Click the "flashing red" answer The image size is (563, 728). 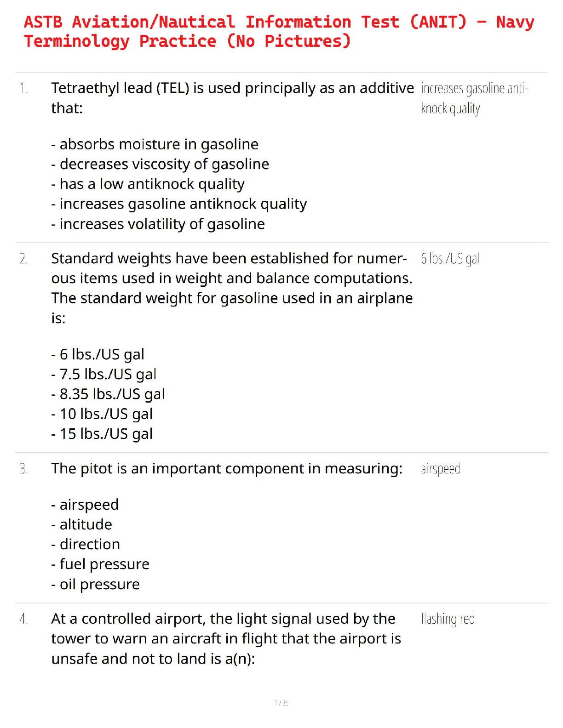(x=448, y=619)
